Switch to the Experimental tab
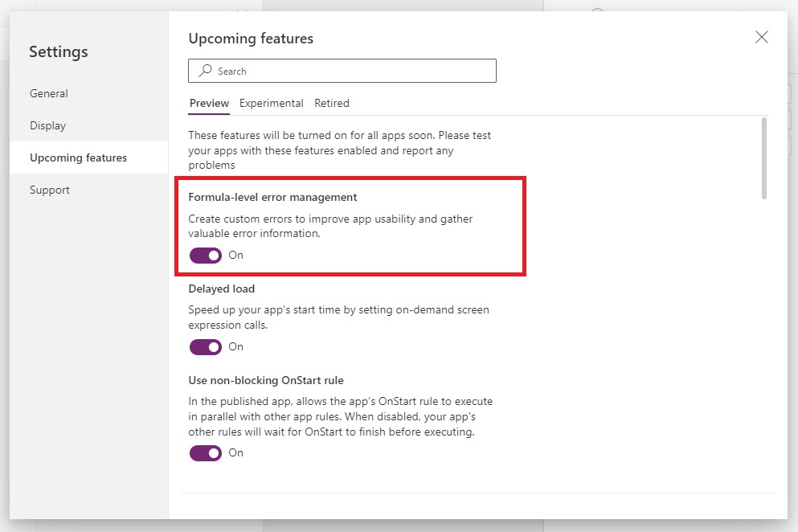Screen dimensions: 798x532 tap(270, 103)
